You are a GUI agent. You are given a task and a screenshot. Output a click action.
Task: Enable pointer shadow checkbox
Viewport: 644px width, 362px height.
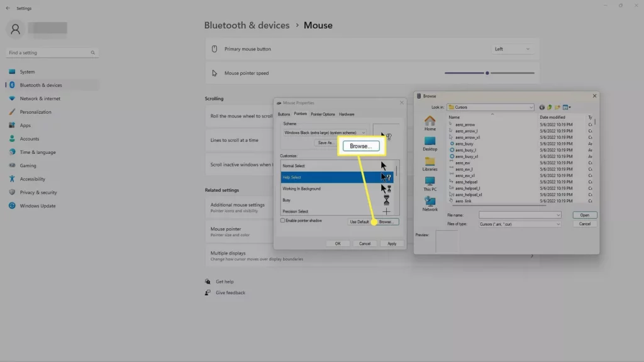(282, 221)
